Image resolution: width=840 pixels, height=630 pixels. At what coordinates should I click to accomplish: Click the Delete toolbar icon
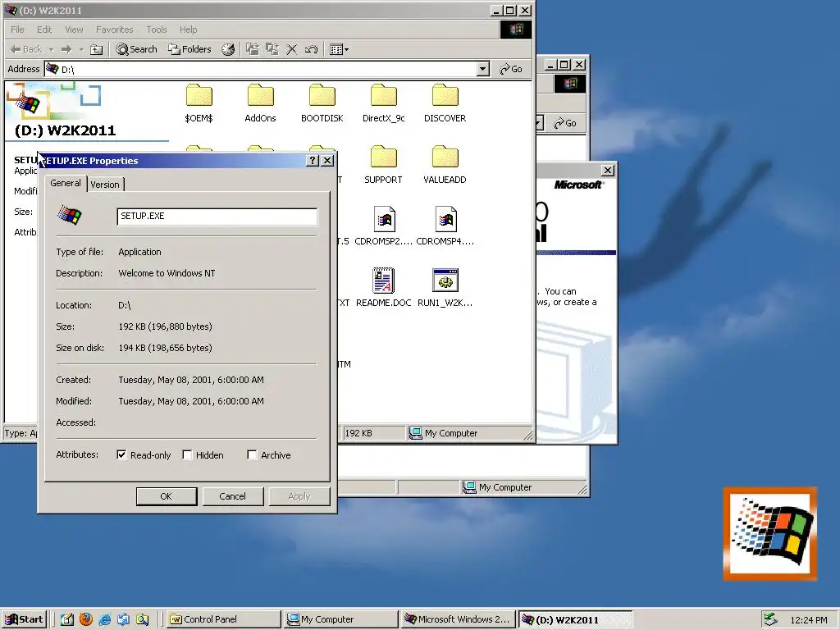tap(291, 50)
